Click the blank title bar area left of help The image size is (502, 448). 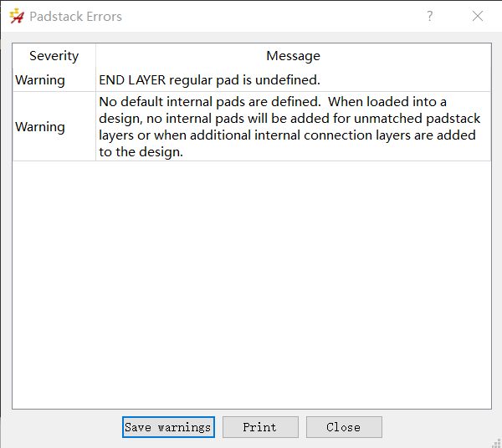click(272, 16)
